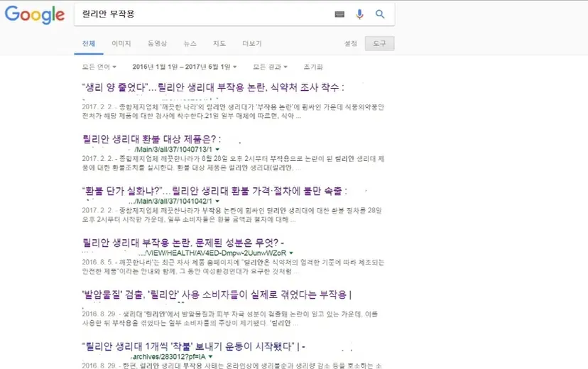Viewport: 588px width, 369px height.
Task: Click 초기화 to reset filters
Action: (313, 67)
